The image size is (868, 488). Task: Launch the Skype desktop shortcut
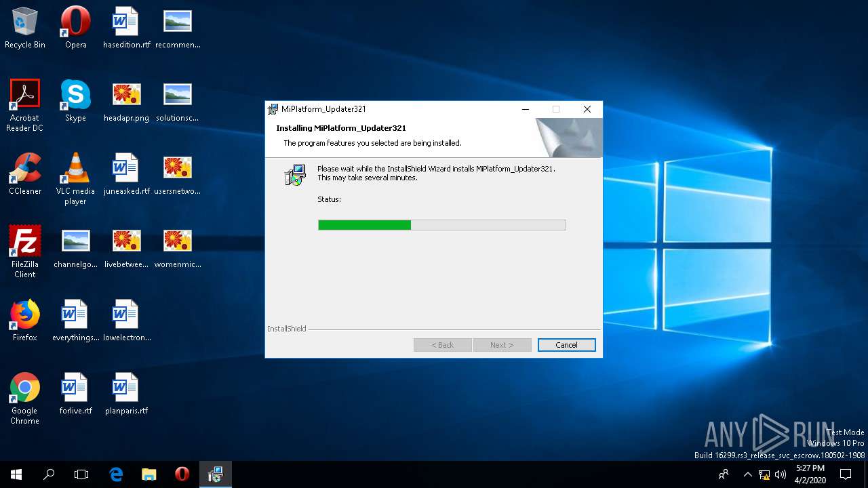(x=75, y=101)
